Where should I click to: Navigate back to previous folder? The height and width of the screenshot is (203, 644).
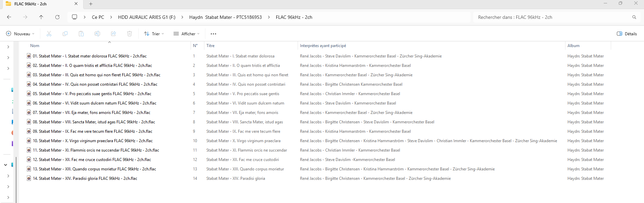coord(9,17)
